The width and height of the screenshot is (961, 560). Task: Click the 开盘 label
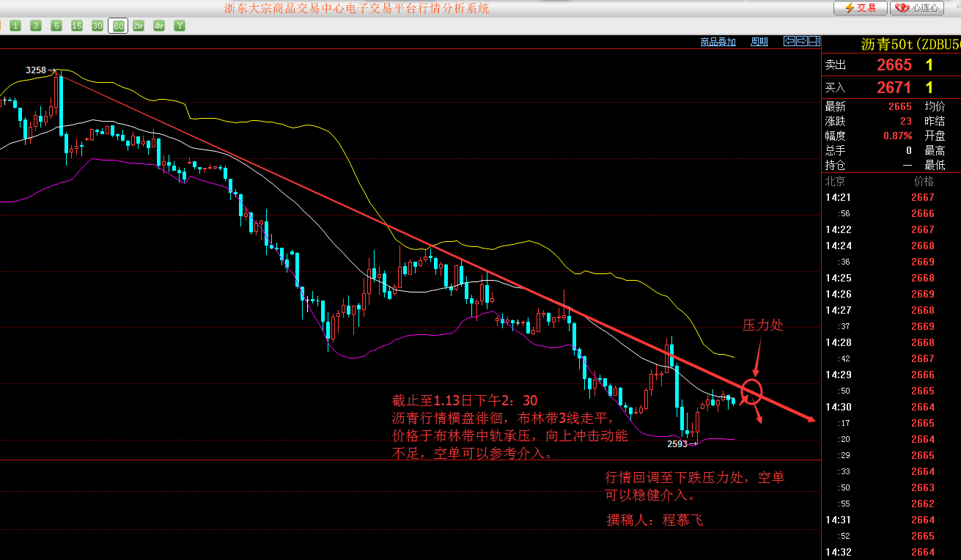935,136
